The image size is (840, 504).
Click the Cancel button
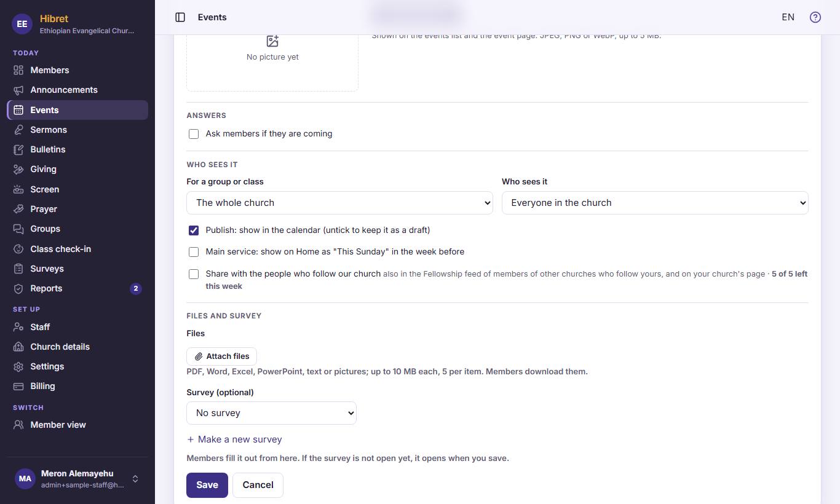258,485
